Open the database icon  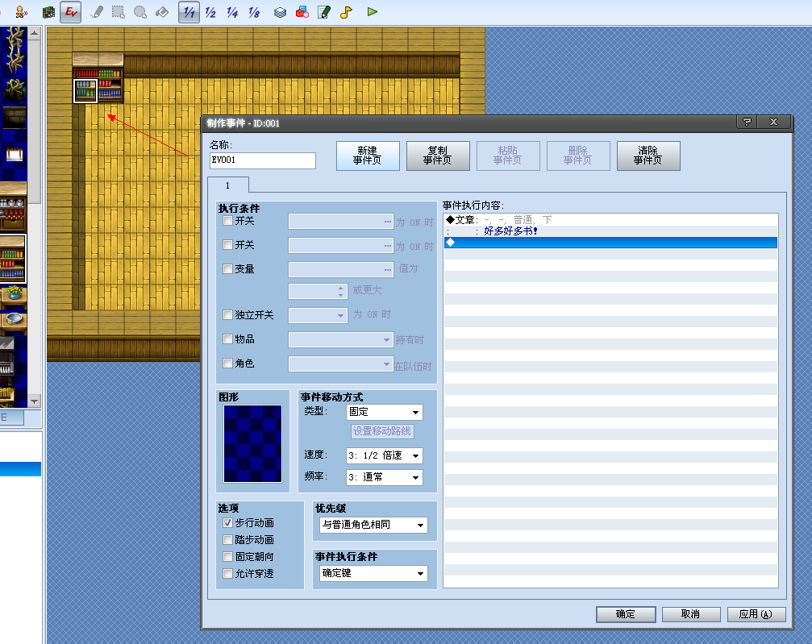pyautogui.click(x=280, y=11)
